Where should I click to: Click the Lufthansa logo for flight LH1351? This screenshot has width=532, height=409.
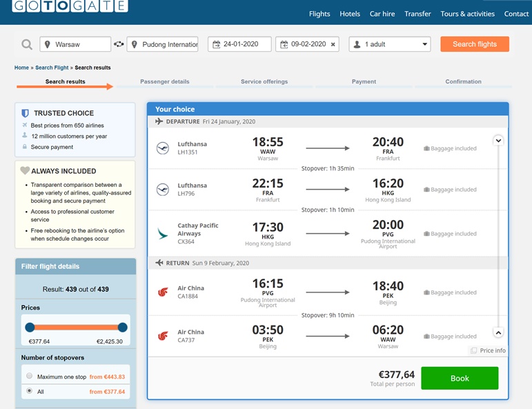163,148
